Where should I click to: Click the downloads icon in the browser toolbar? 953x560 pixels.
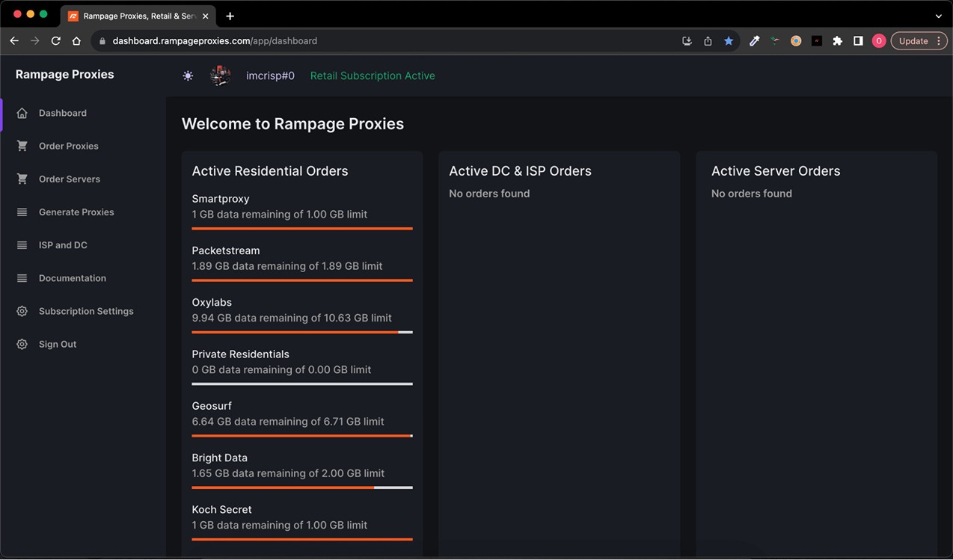[687, 40]
